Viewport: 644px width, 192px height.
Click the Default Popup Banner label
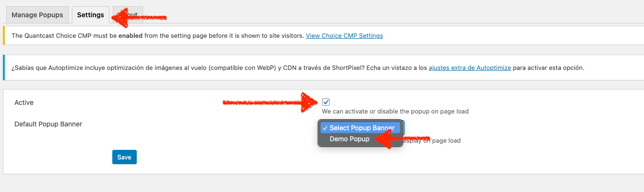click(48, 124)
